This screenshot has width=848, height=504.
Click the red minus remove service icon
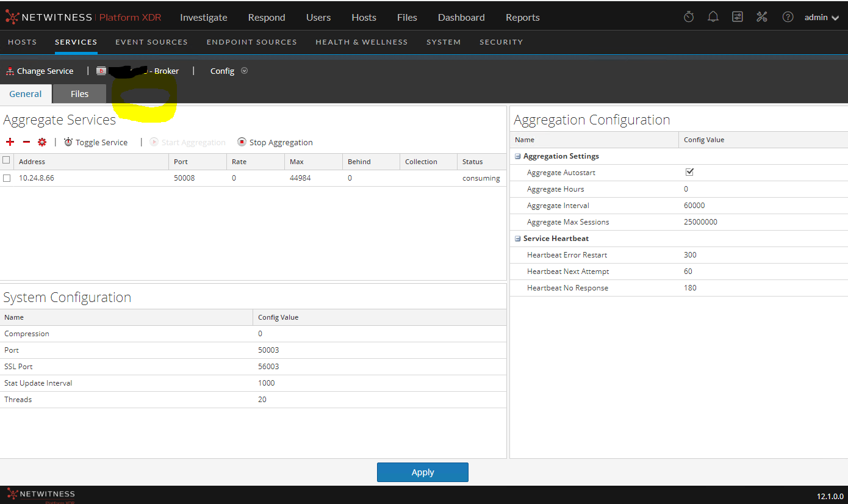click(x=26, y=142)
